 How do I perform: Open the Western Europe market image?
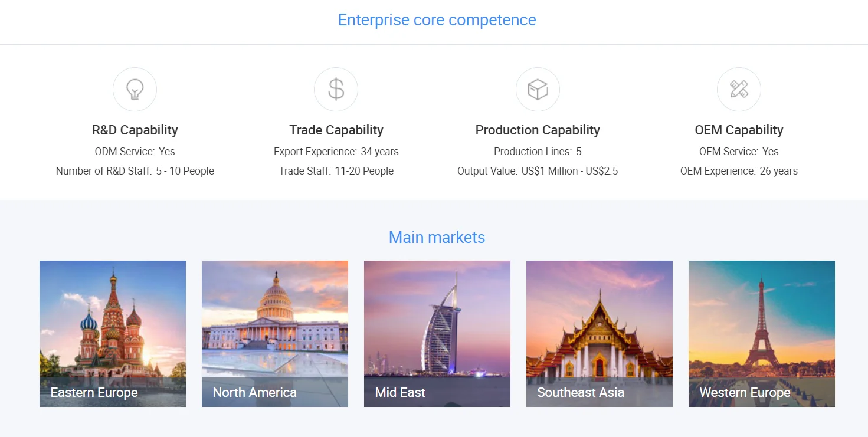pos(762,334)
